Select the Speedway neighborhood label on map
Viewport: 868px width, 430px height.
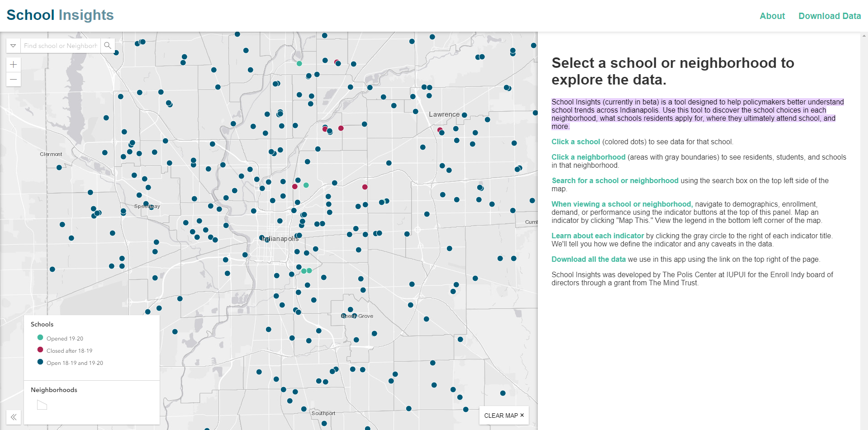click(147, 207)
